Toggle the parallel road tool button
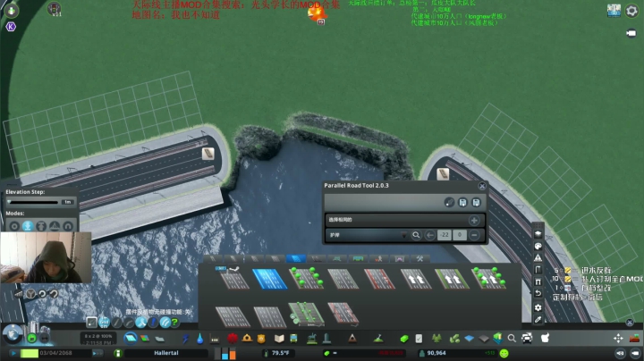The width and height of the screenshot is (644, 361). tap(165, 323)
